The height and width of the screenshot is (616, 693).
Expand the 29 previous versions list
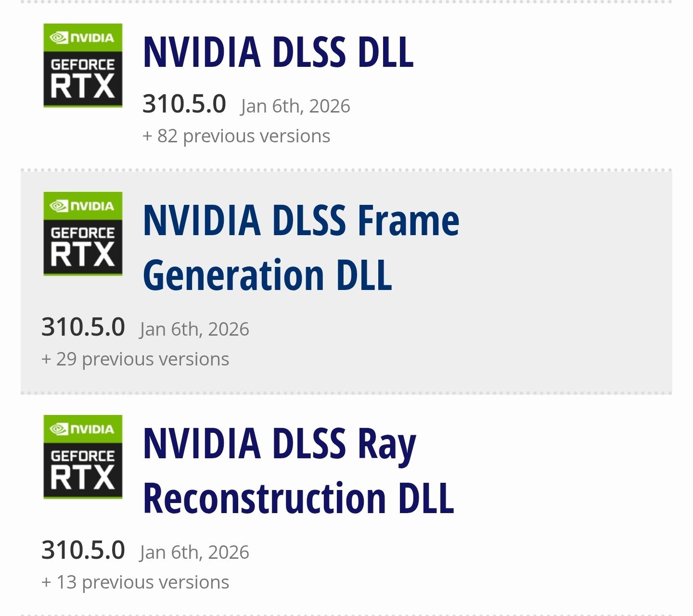coord(135,359)
